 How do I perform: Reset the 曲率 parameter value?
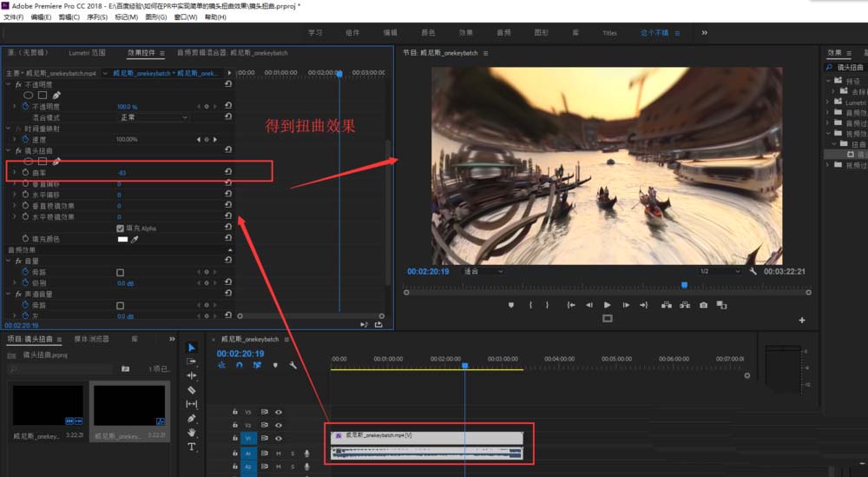[x=227, y=173]
